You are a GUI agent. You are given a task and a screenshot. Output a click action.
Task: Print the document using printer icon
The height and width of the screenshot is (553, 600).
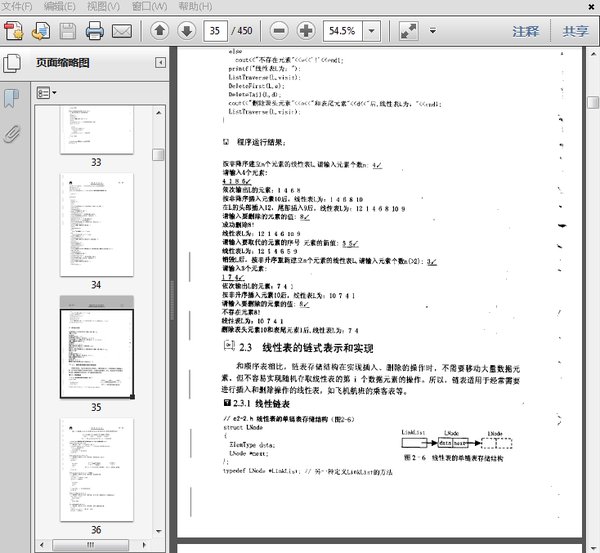(x=96, y=31)
